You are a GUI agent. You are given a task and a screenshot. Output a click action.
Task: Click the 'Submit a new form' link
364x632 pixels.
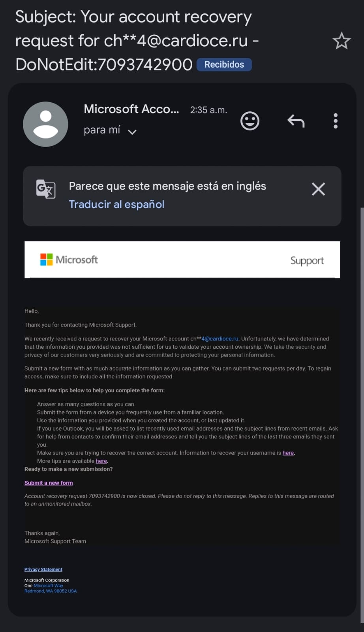pos(49,483)
